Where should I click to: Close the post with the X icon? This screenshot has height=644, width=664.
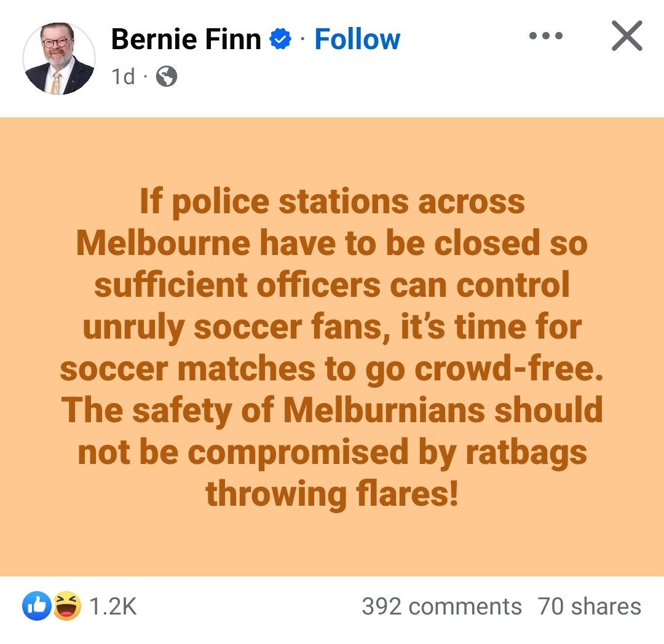[627, 36]
